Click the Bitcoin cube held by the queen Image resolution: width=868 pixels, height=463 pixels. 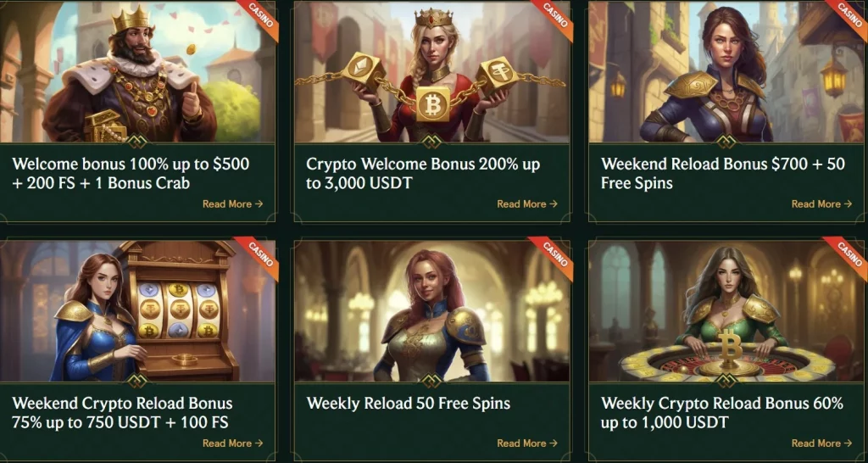[433, 103]
